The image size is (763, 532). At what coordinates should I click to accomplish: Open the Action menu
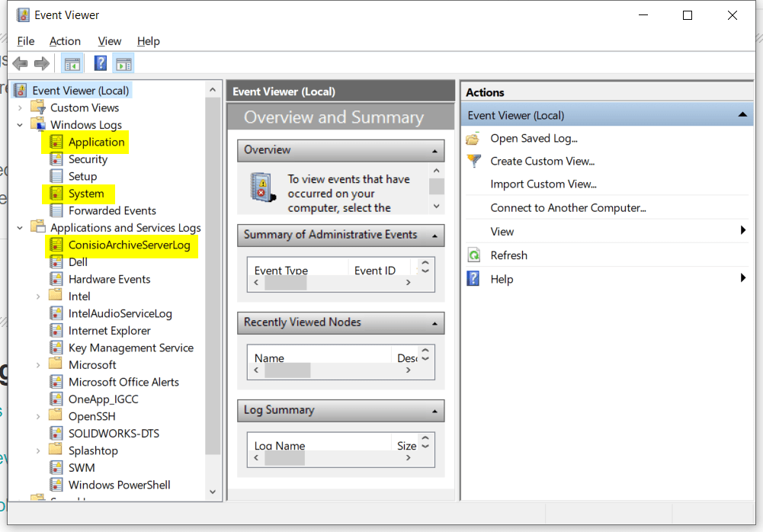tap(66, 41)
